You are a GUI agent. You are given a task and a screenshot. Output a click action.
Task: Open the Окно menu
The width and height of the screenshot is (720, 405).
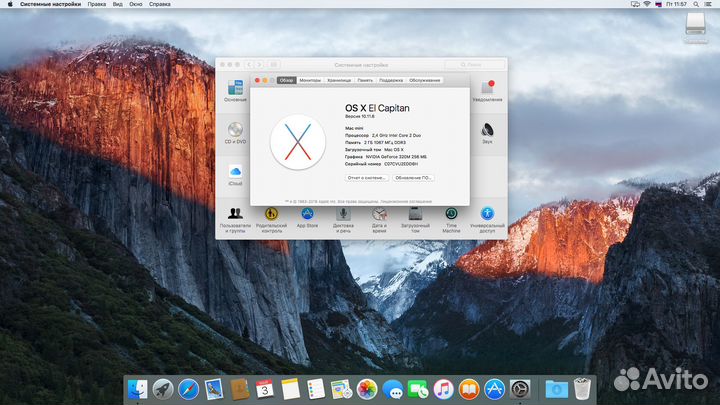pos(135,4)
